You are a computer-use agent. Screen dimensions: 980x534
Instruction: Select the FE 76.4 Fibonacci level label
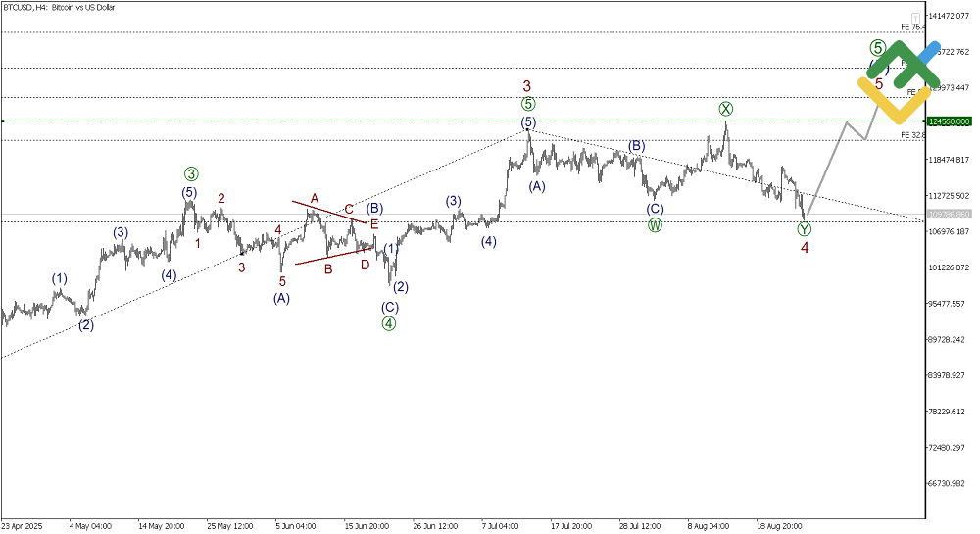(x=912, y=26)
